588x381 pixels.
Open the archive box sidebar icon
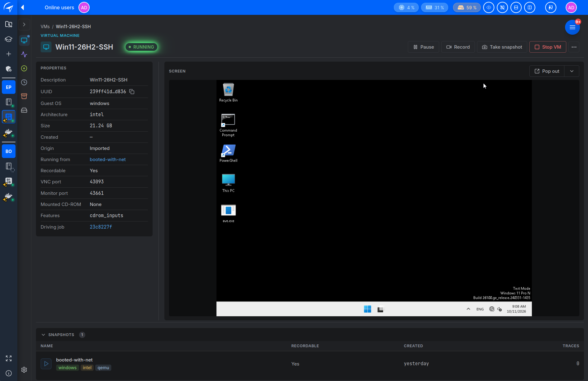tap(24, 96)
